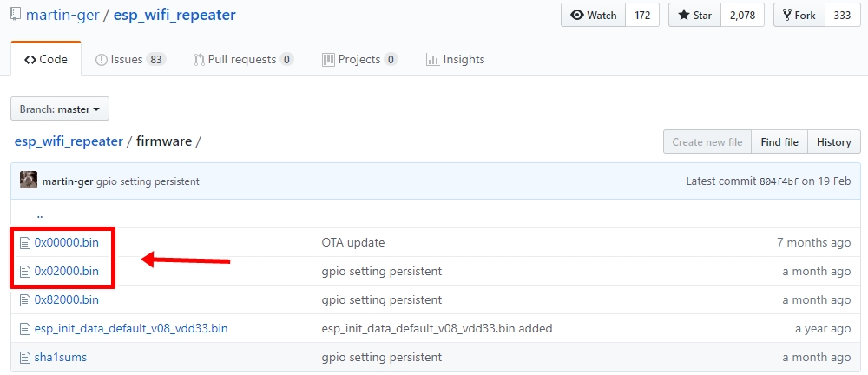Star the repository

pos(694,15)
